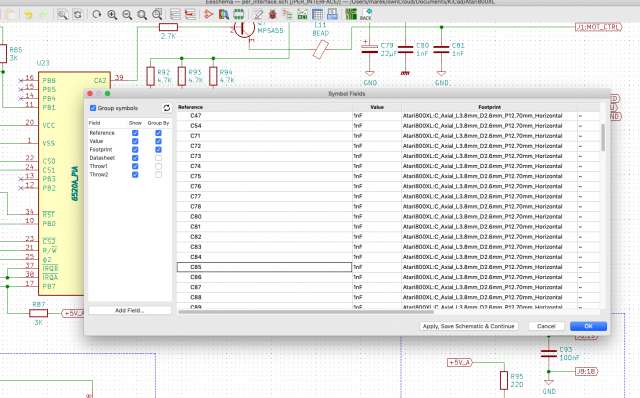Open PCB layout editor icon
Image resolution: width=640 pixels, height=398 pixels.
pos(351,15)
